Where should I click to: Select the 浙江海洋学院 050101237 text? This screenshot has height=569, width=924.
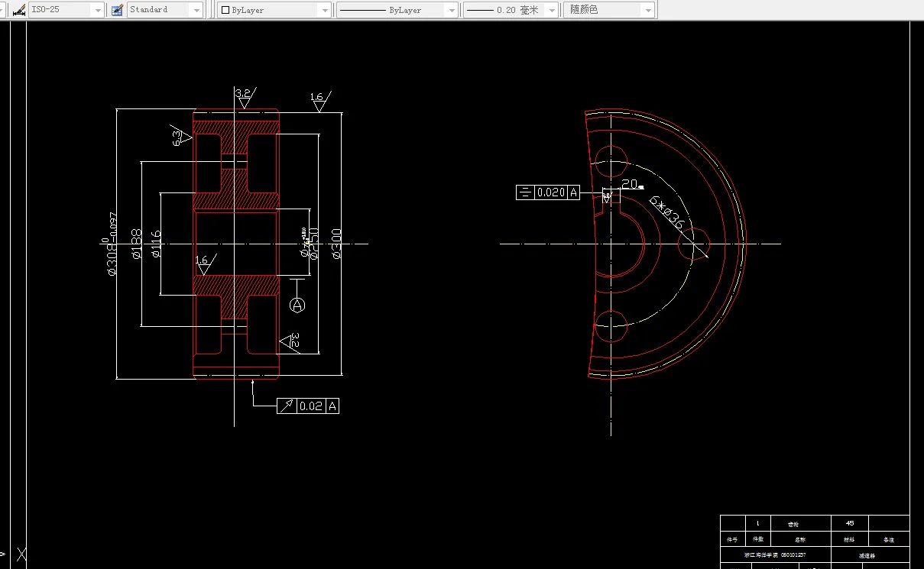click(775, 555)
